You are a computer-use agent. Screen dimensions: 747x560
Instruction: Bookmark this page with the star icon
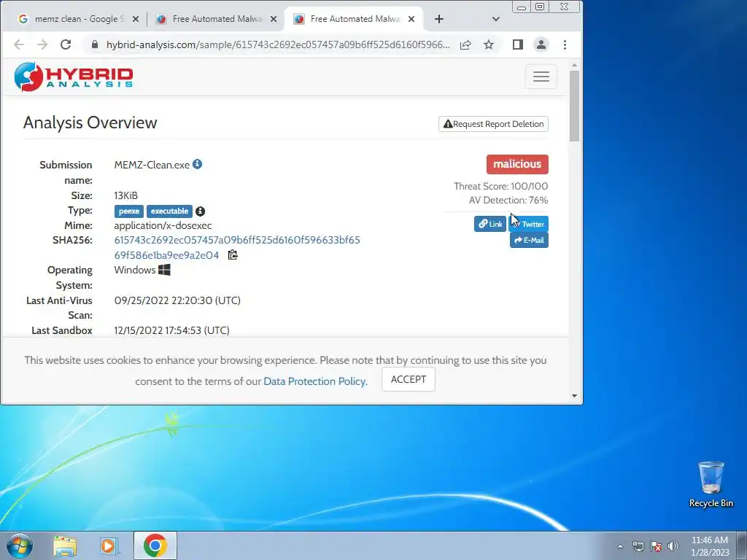[489, 44]
